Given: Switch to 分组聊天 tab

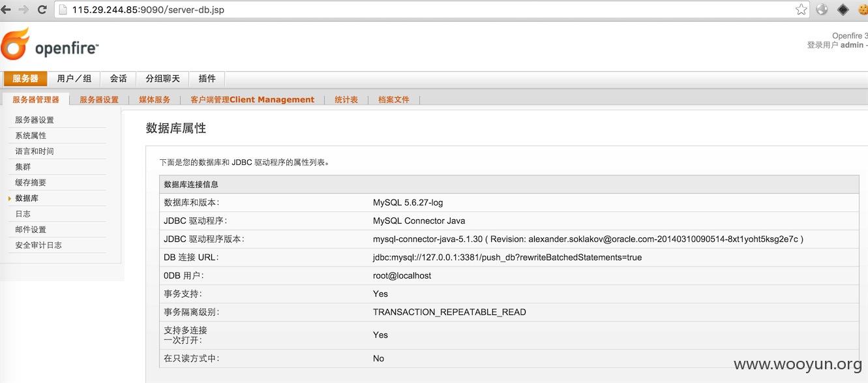Looking at the screenshot, I should [x=162, y=78].
